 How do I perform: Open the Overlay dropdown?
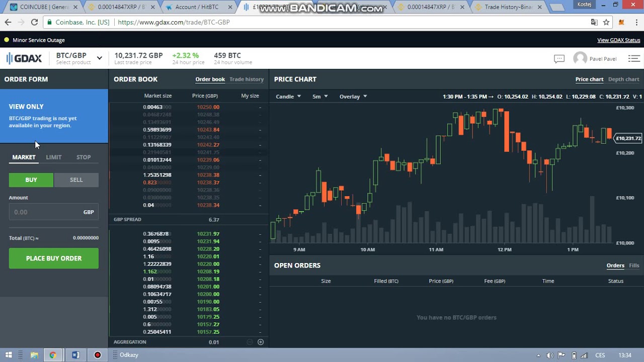click(x=353, y=97)
